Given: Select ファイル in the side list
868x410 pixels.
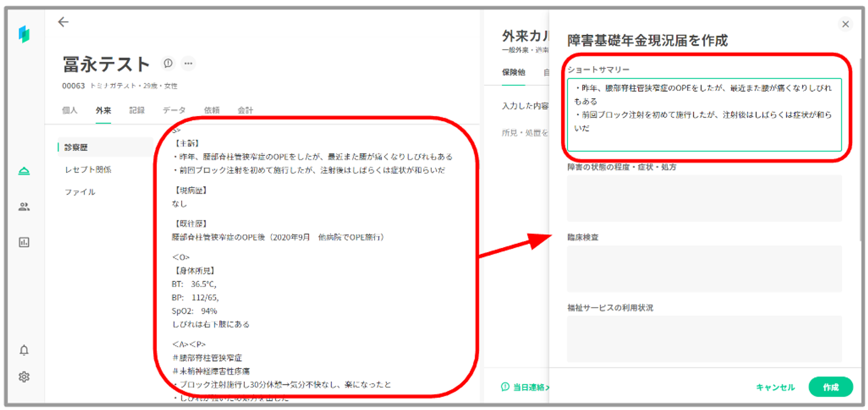Looking at the screenshot, I should (x=80, y=192).
